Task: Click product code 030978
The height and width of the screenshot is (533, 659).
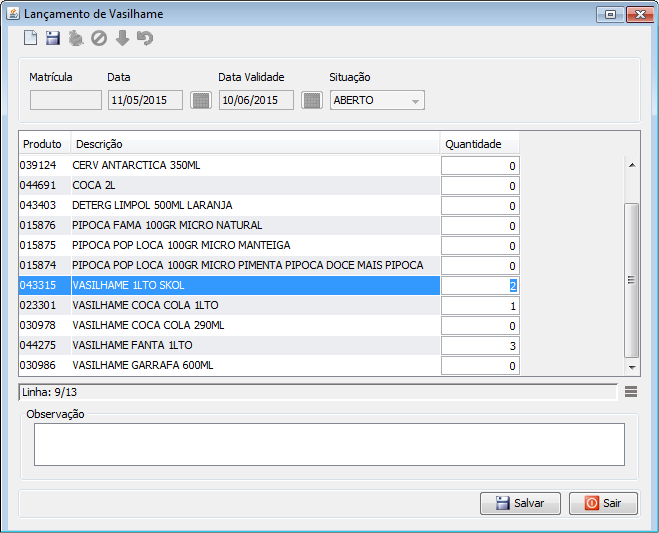Action: pyautogui.click(x=38, y=325)
